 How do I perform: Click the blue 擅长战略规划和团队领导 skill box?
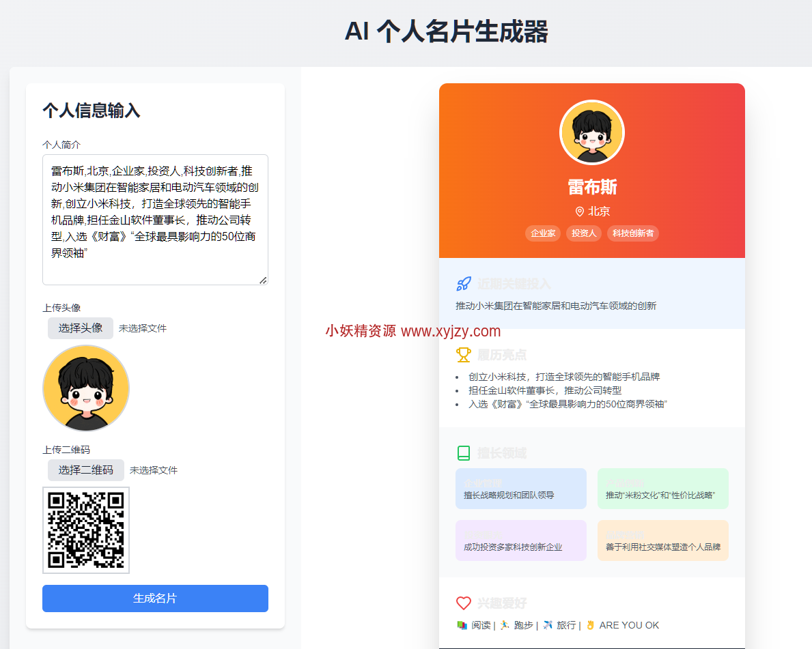pos(521,489)
